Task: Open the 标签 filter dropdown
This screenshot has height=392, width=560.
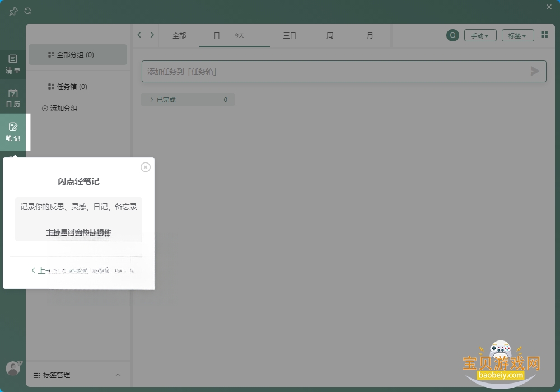Action: click(517, 36)
